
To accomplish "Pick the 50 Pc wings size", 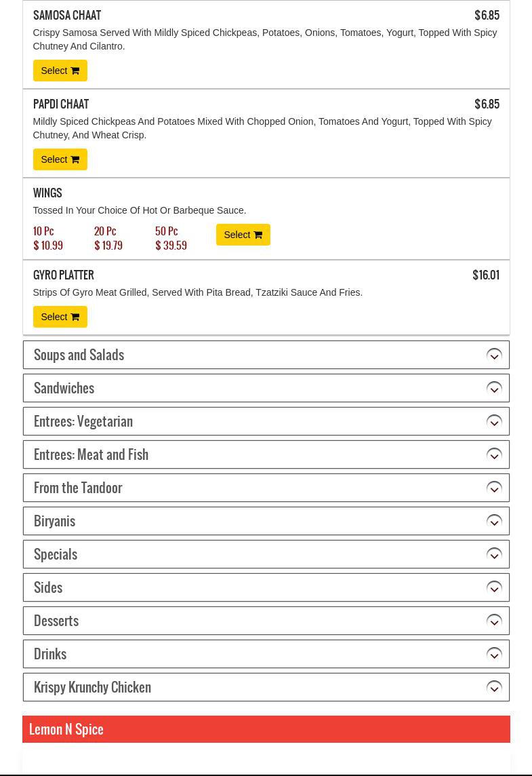I will [171, 238].
